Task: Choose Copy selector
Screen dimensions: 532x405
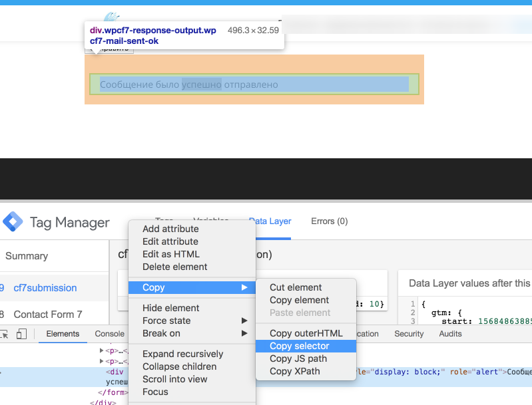Action: pos(306,346)
